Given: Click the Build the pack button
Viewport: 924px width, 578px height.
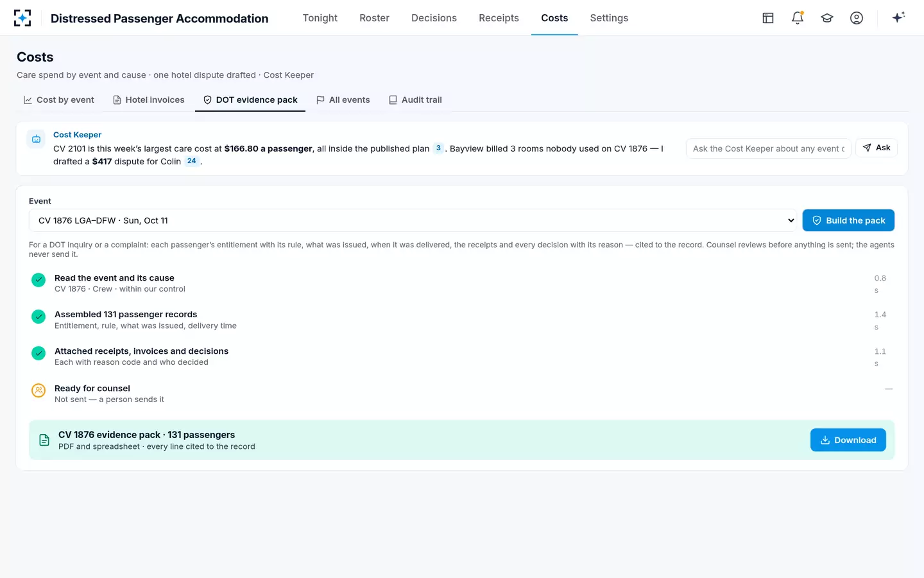Looking at the screenshot, I should point(848,220).
